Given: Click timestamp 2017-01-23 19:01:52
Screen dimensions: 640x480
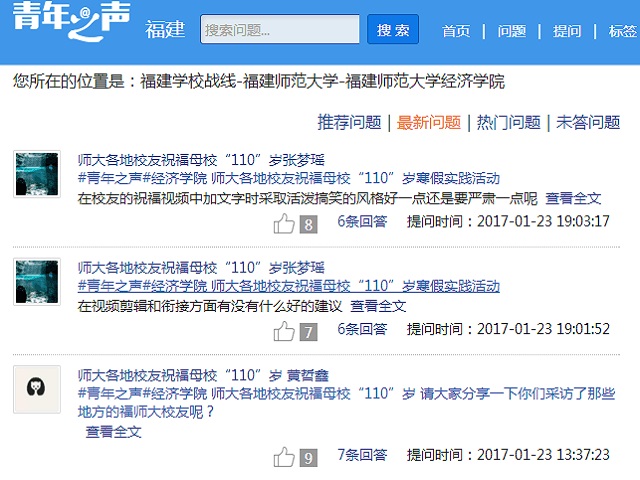Looking at the screenshot, I should 543,329.
